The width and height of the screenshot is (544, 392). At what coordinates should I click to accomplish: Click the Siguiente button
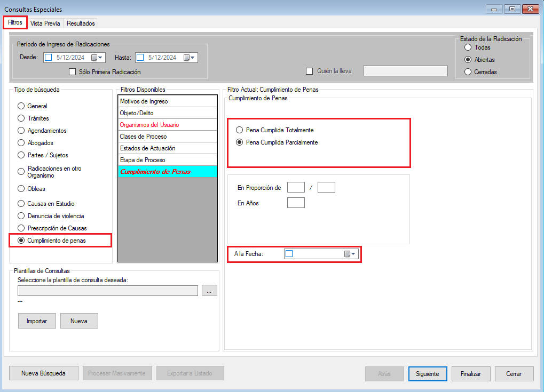(x=427, y=374)
